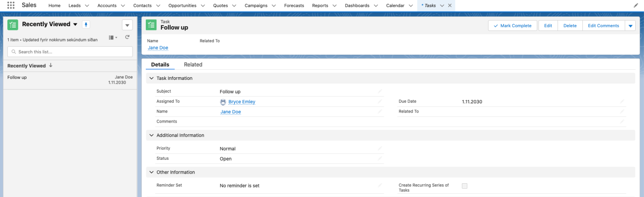The height and width of the screenshot is (197, 644).
Task: Open Jane Doe link in header
Action: click(158, 48)
